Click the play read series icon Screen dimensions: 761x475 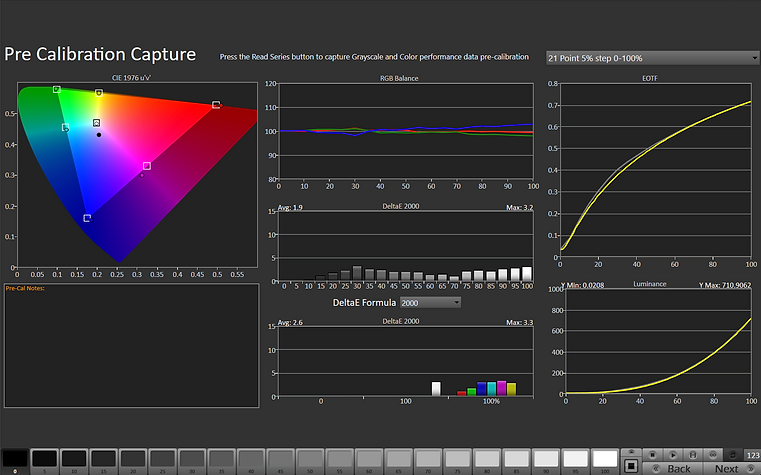[673, 453]
